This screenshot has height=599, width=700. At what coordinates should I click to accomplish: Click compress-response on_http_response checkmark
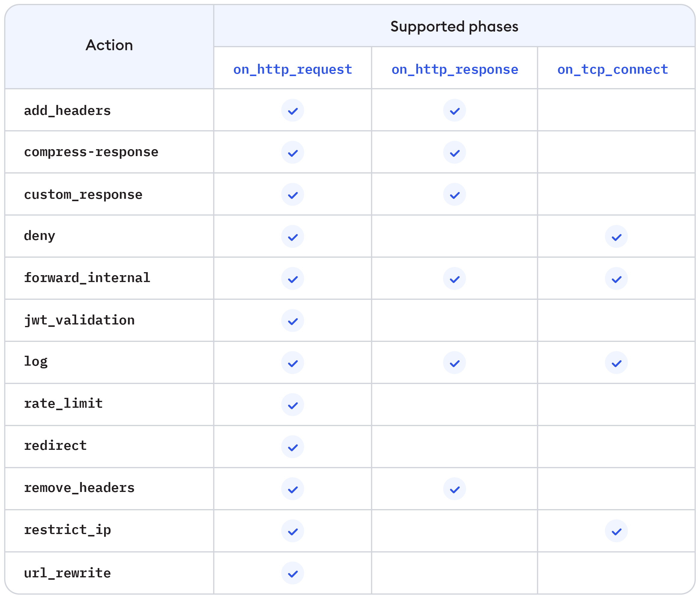coord(454,153)
